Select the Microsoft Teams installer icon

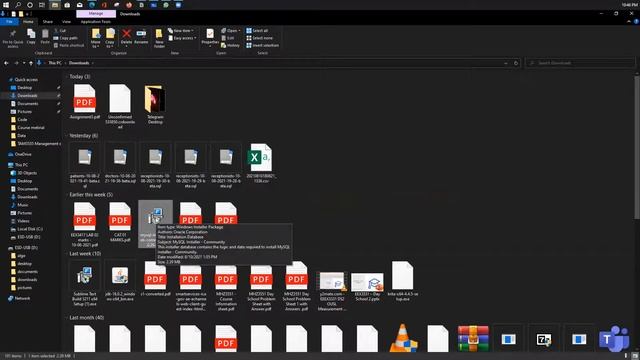[614, 338]
